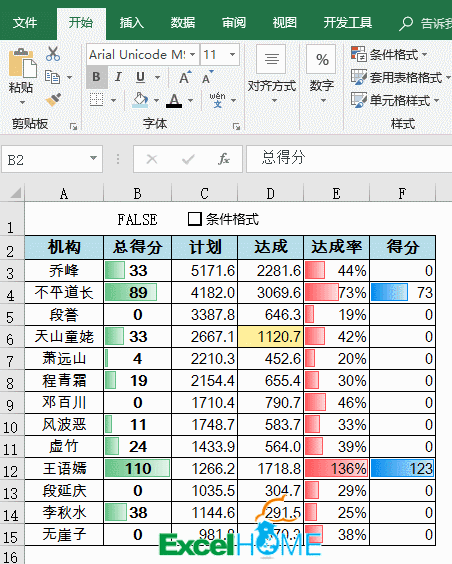Open fill color dropdown arrow
452x564 pixels.
coord(156,100)
